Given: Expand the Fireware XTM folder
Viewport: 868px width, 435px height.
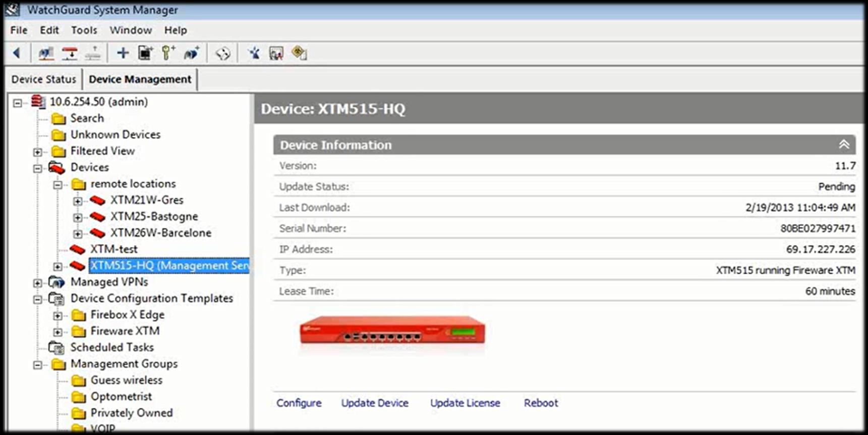Looking at the screenshot, I should 58,332.
